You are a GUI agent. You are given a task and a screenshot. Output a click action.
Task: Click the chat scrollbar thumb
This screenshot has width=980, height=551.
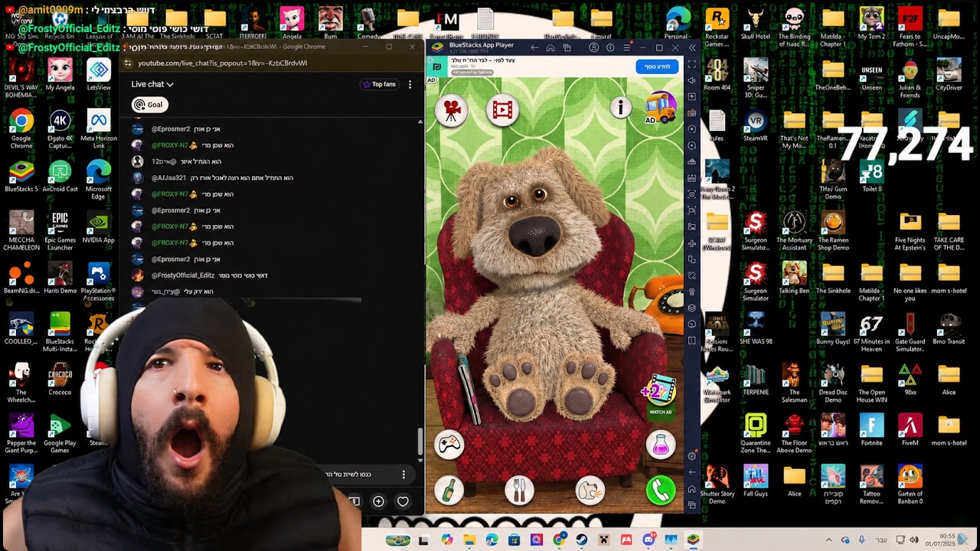[420, 441]
